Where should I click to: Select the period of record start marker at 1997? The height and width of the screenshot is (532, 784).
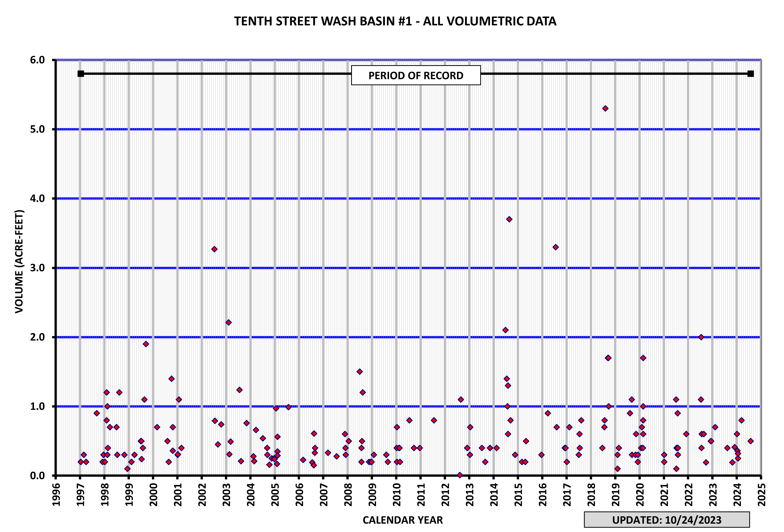click(x=81, y=74)
